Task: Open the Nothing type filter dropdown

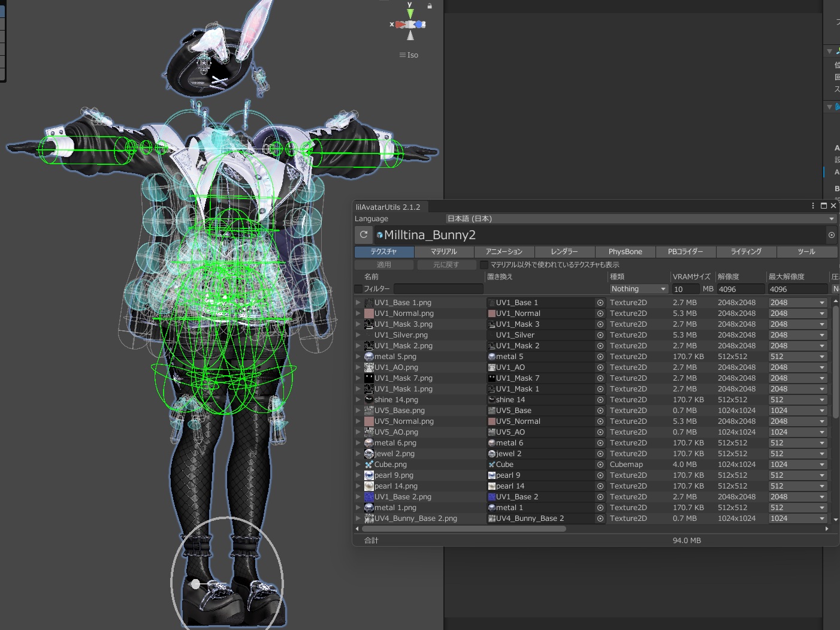Action: 638,289
